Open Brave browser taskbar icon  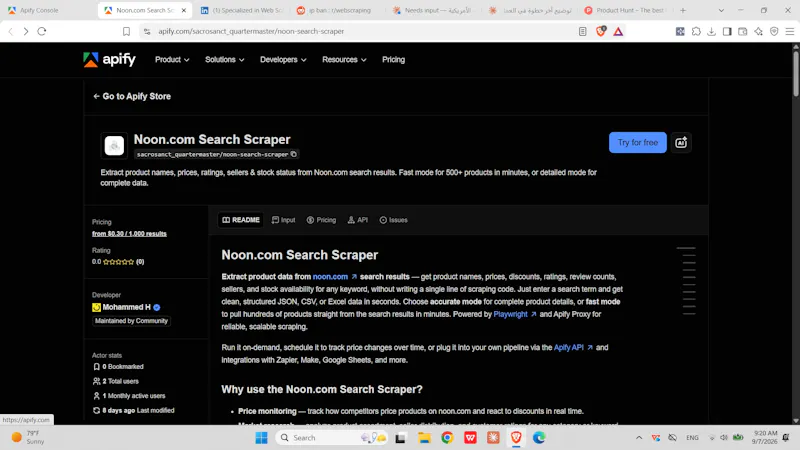point(516,438)
